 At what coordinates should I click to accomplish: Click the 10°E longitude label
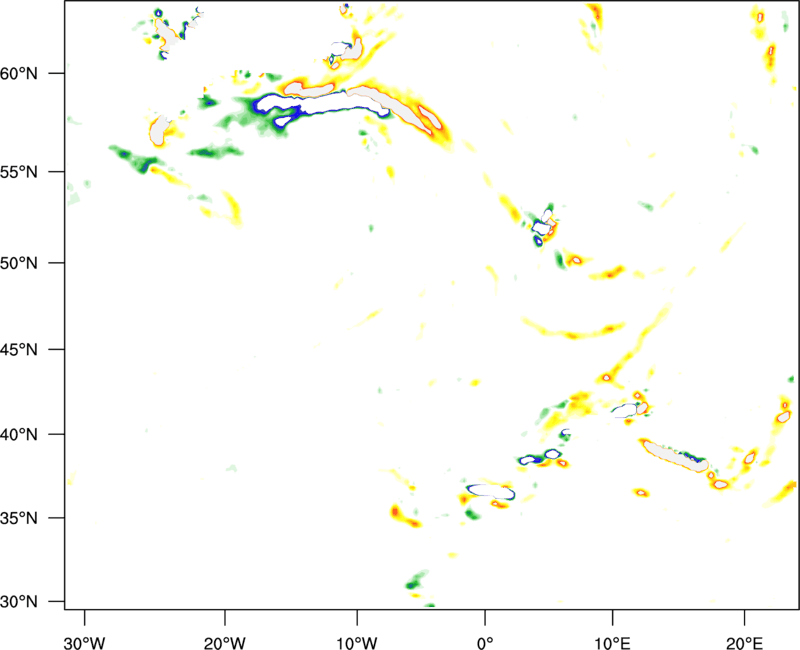[612, 643]
